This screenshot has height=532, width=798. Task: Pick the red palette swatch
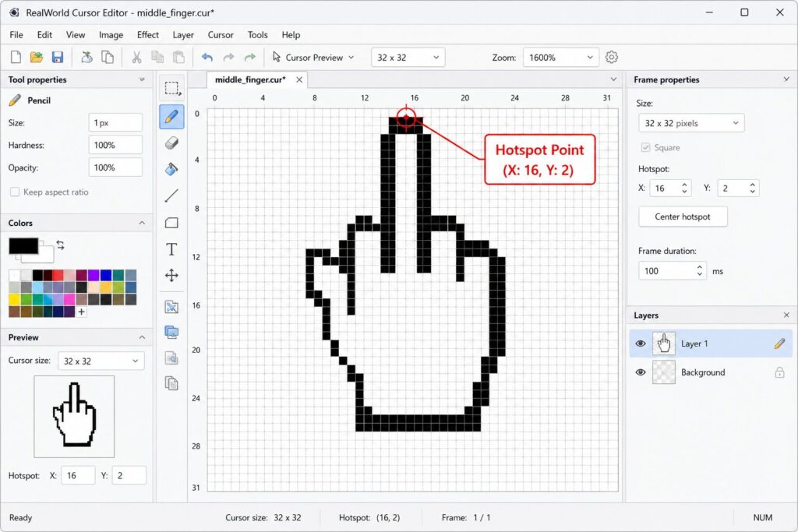pyautogui.click(x=58, y=276)
